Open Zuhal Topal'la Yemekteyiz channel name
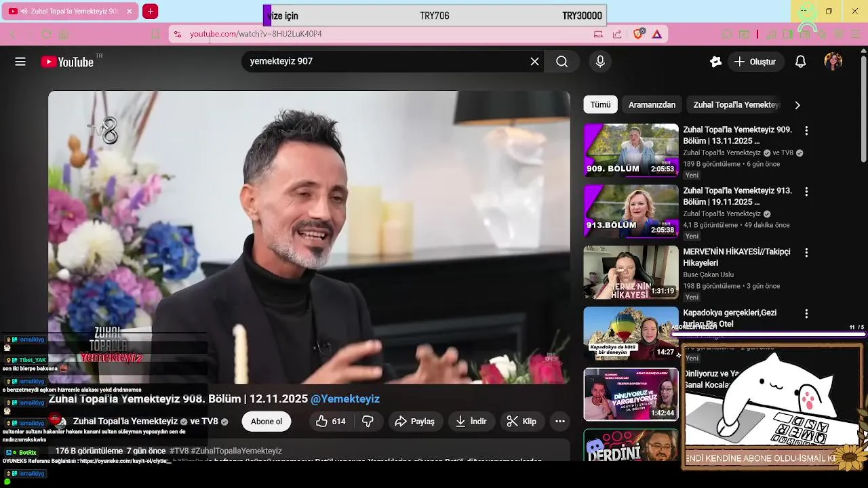868x488 pixels. click(x=125, y=422)
